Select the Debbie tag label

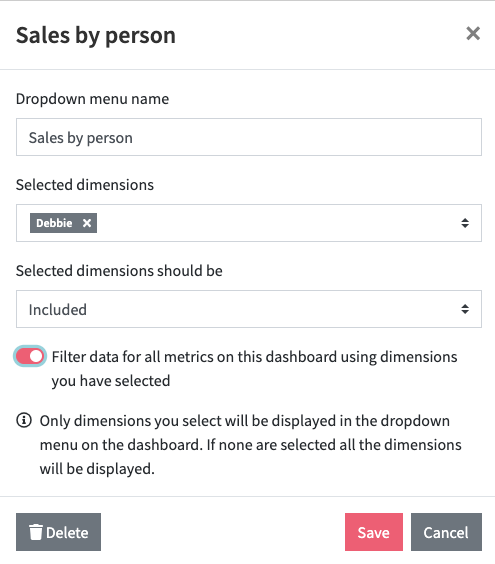point(54,223)
